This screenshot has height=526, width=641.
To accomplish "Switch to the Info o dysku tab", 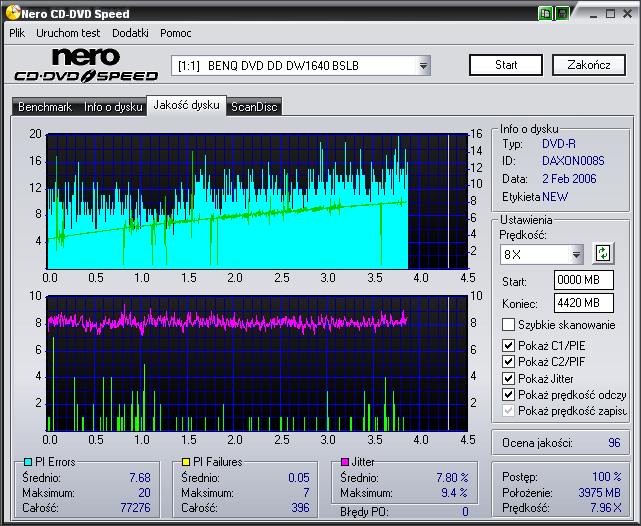I will click(x=113, y=107).
